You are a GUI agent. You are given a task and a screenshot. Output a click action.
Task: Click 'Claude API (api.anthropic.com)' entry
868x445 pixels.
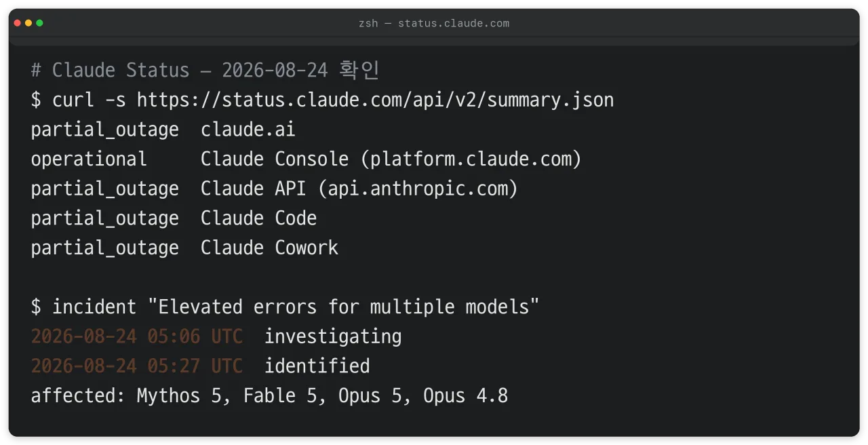coord(359,189)
